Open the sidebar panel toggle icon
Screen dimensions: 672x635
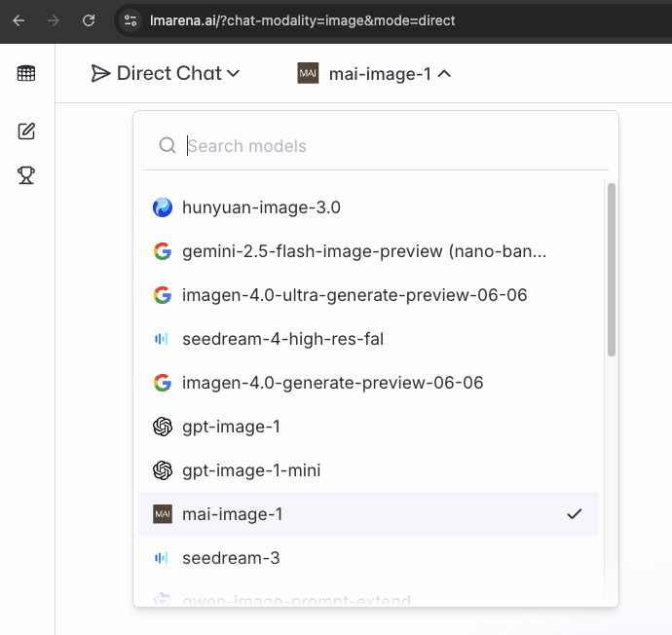pos(26,73)
